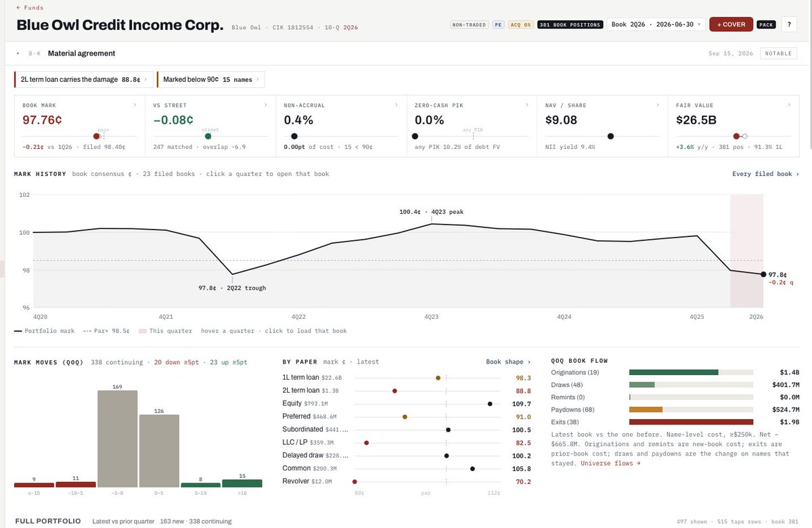Open the Non-Accrual card arrow
The height and width of the screenshot is (528, 812).
pyautogui.click(x=396, y=105)
